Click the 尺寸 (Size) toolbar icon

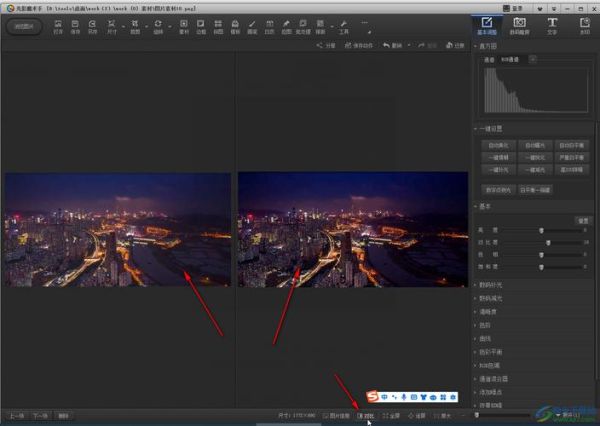point(113,26)
